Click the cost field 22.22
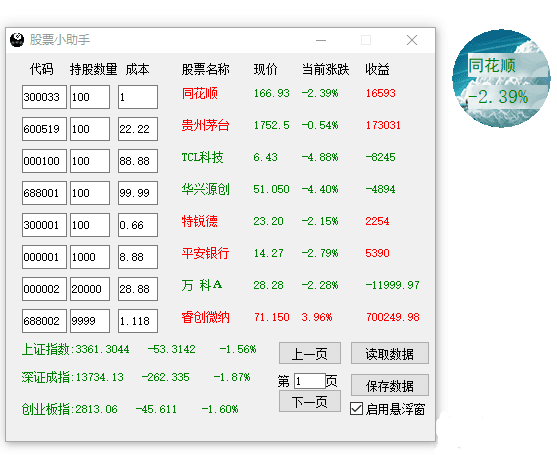 [x=138, y=129]
